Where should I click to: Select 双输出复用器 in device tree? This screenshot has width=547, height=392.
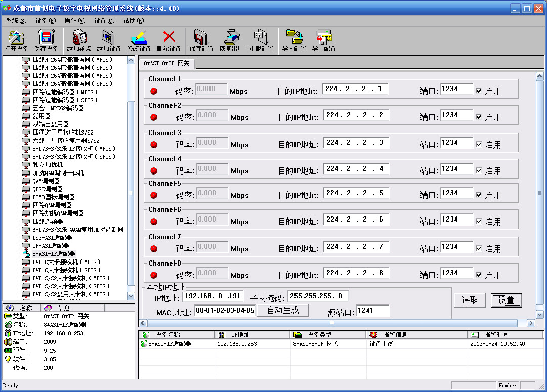(x=51, y=124)
